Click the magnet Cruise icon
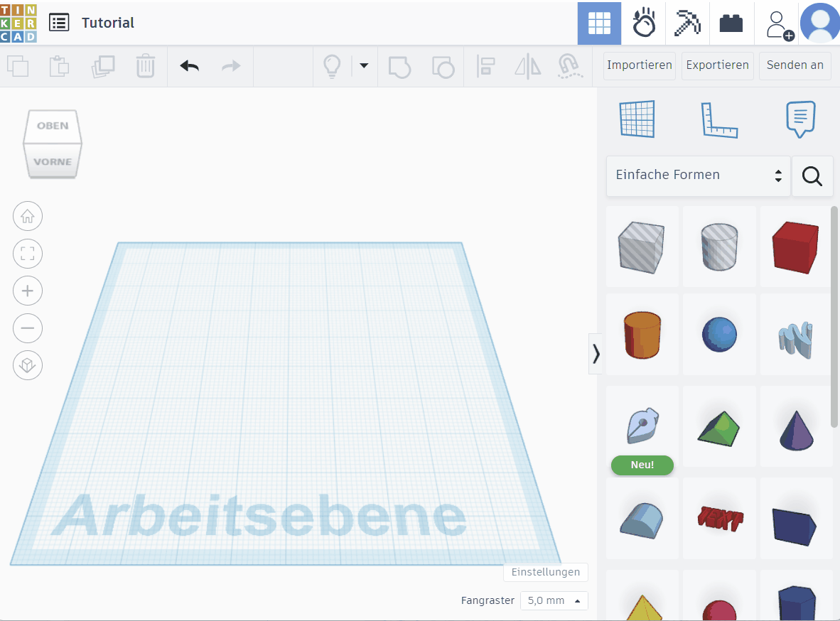This screenshot has width=840, height=621. [570, 67]
